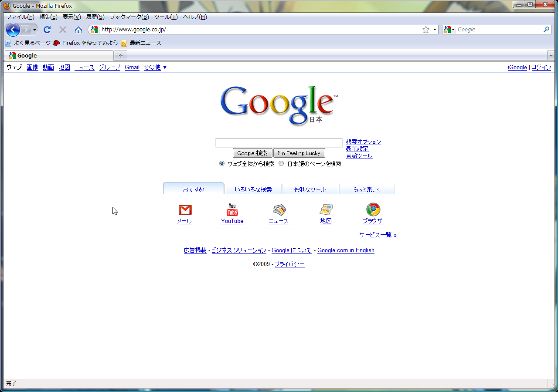This screenshot has height=392, width=558.
Task: Open the iGoogle link
Action: [x=517, y=67]
